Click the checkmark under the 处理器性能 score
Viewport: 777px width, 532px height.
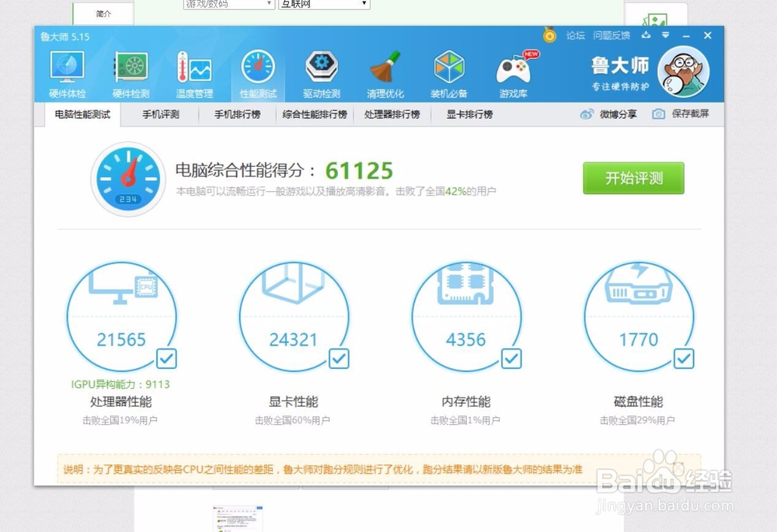point(166,359)
